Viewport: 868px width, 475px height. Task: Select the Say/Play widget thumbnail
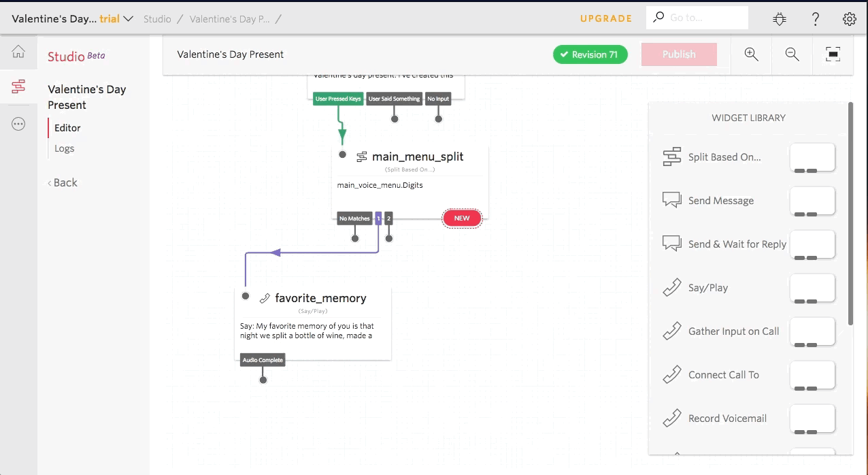(x=812, y=289)
